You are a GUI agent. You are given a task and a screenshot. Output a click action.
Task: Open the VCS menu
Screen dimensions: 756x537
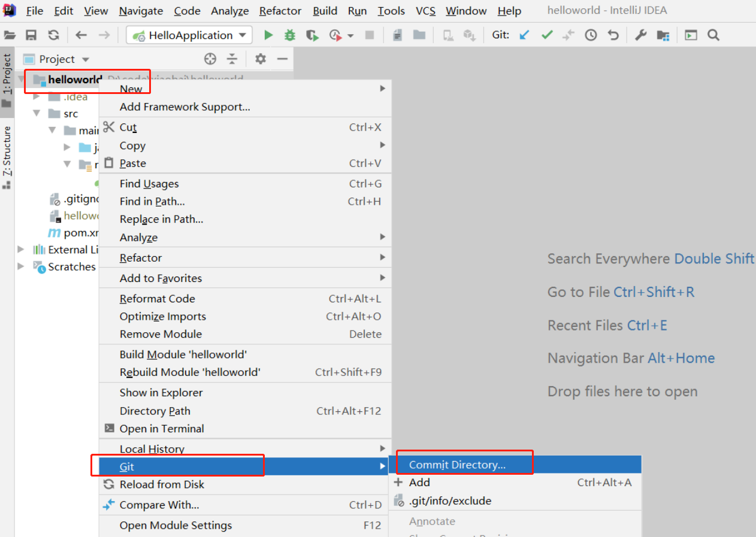tap(426, 11)
